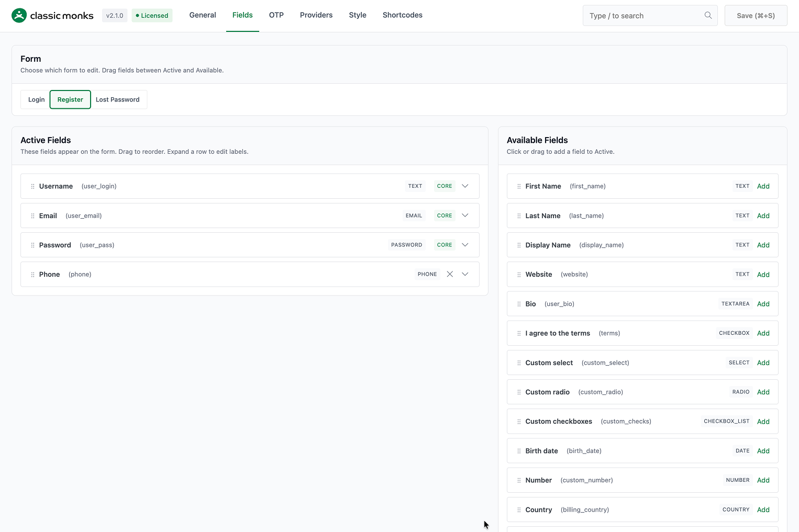Add the Last Name field
The height and width of the screenshot is (532, 799).
[763, 216]
